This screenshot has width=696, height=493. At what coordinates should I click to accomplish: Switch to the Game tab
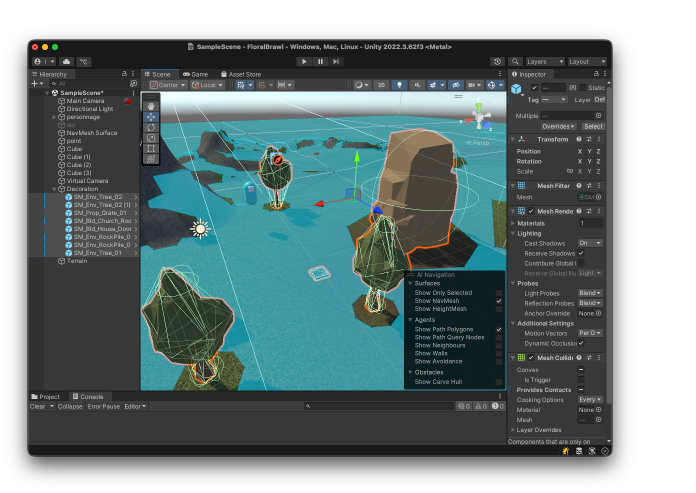(x=196, y=74)
